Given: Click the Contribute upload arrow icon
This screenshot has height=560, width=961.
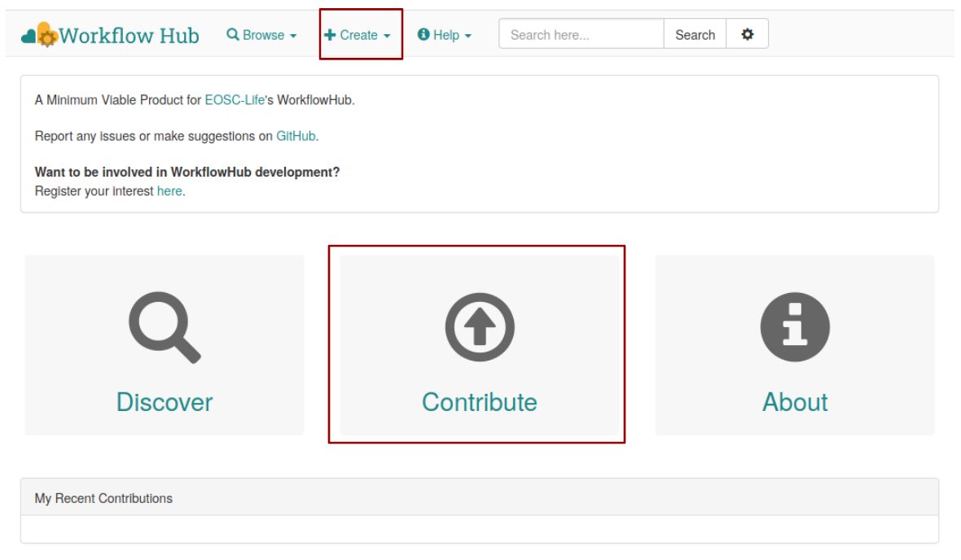Looking at the screenshot, I should click(480, 327).
